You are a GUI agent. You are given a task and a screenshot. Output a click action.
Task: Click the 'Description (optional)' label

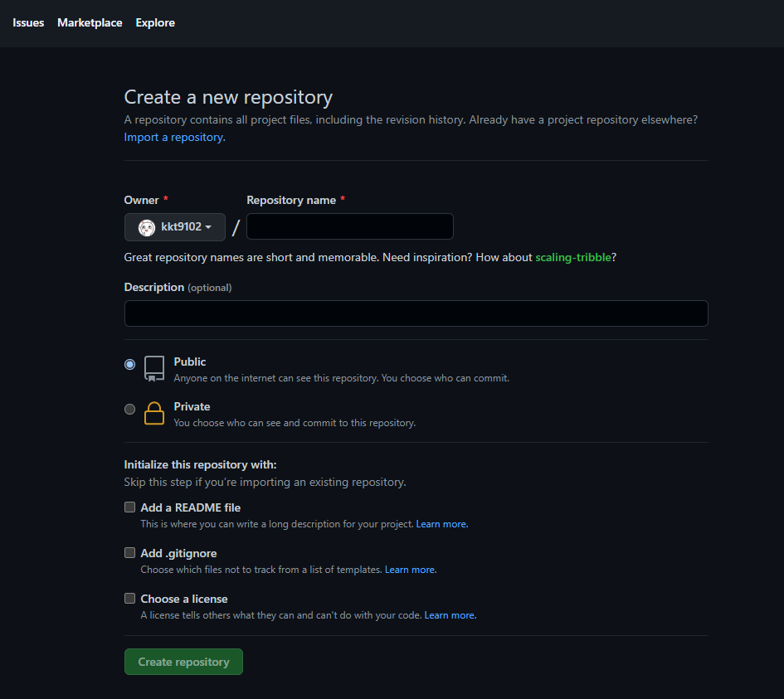178,287
